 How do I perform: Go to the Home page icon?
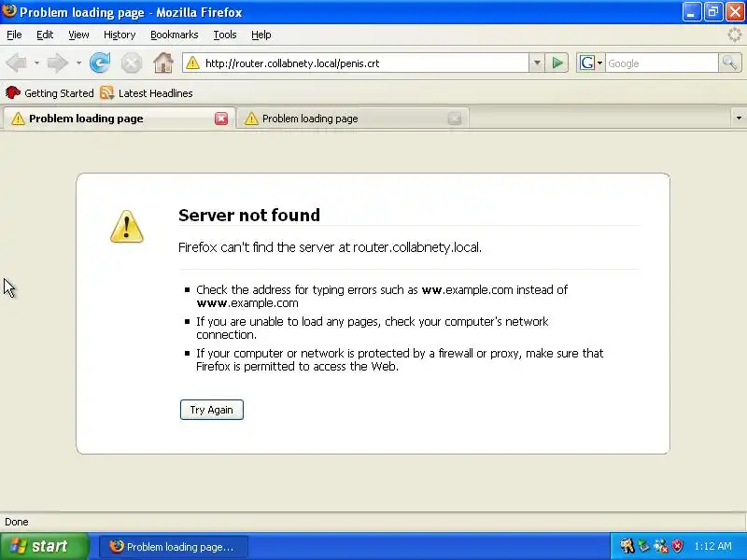click(x=162, y=63)
